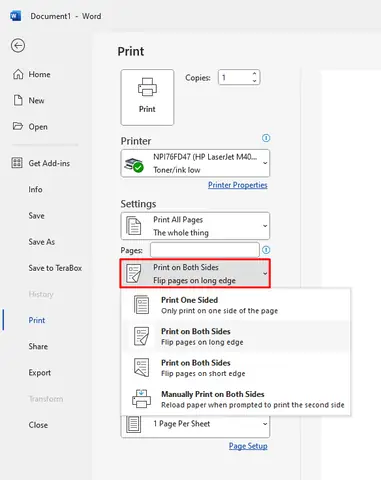Viewport: 381px width, 480px height.
Task: Click the long edge flip page icon in list
Action: click(142, 336)
